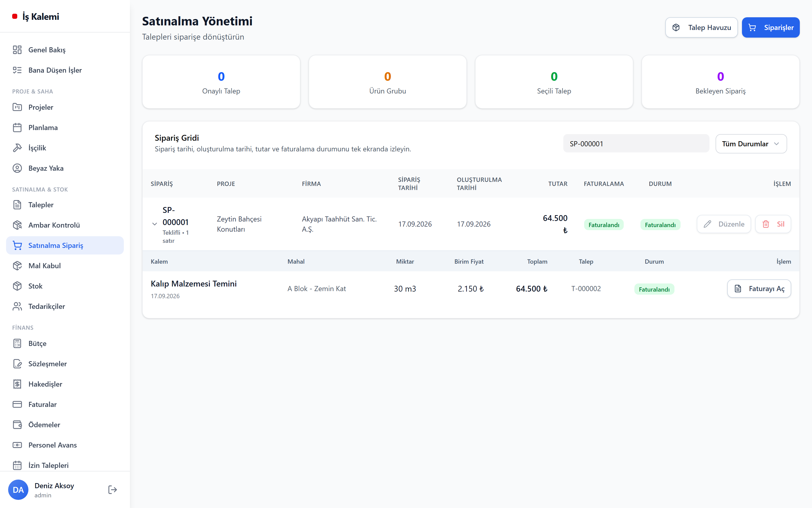Click the Ürün Grubu stat card

[387, 82]
